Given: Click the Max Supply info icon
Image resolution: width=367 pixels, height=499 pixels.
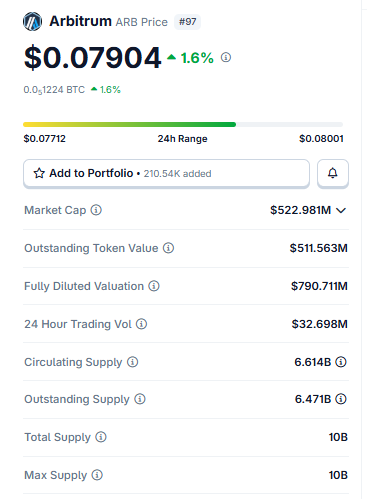Looking at the screenshot, I should point(97,475).
